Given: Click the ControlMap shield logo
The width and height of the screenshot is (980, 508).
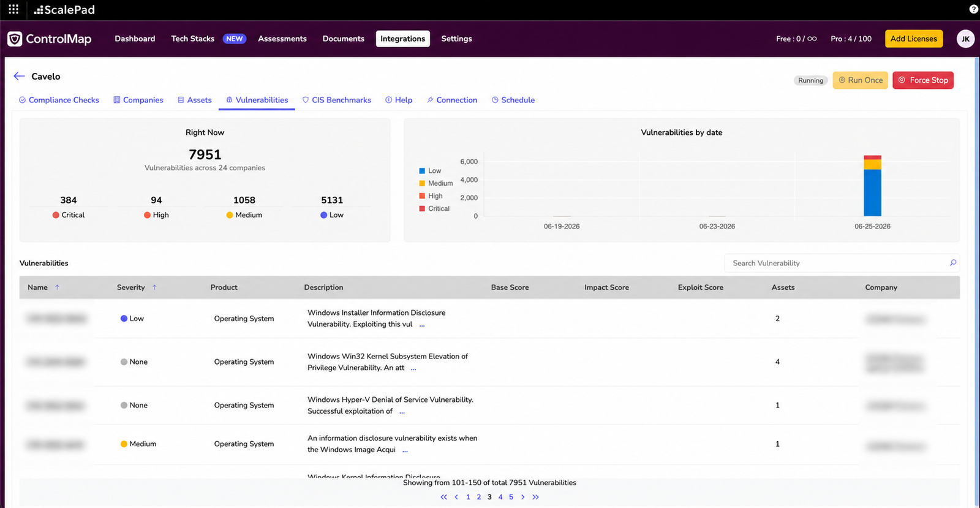Looking at the screenshot, I should 15,39.
